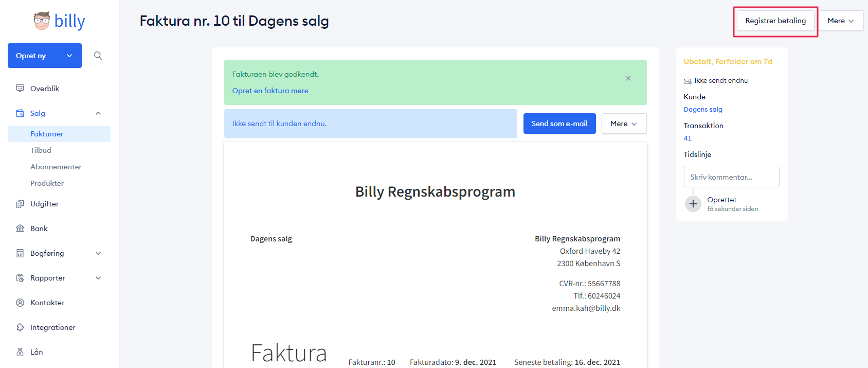Viewport: 868px width, 368px height.
Task: Click the 'Ubetalt, Forfalder om 7d' status
Action: click(x=728, y=62)
